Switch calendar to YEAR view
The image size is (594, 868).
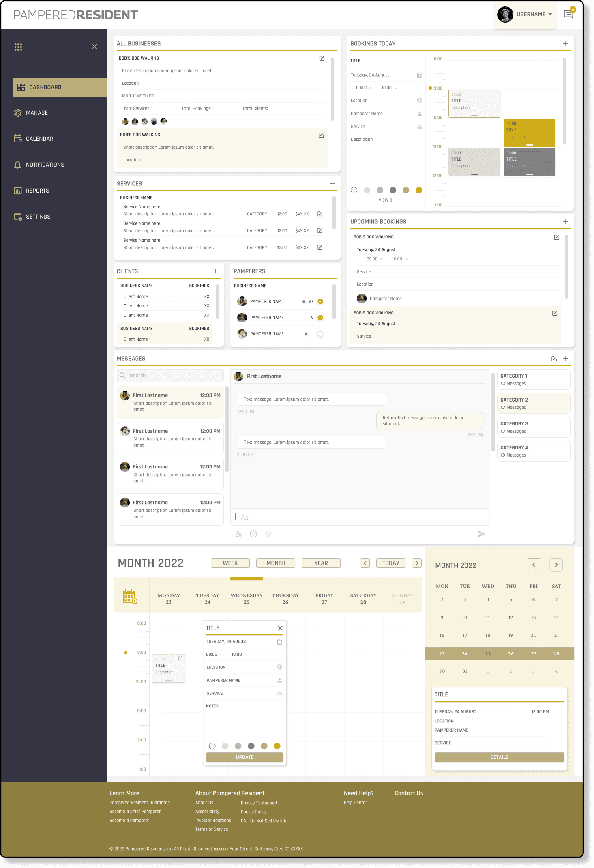tap(321, 563)
